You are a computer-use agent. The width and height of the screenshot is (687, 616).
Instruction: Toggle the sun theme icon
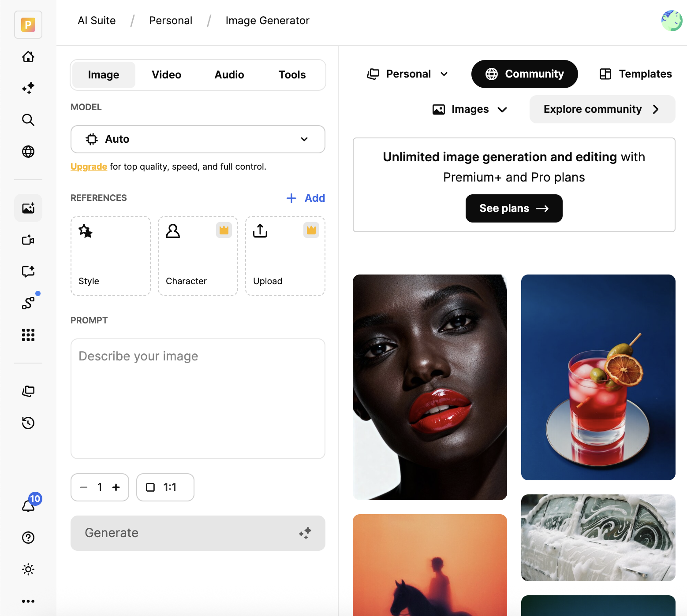pyautogui.click(x=28, y=569)
